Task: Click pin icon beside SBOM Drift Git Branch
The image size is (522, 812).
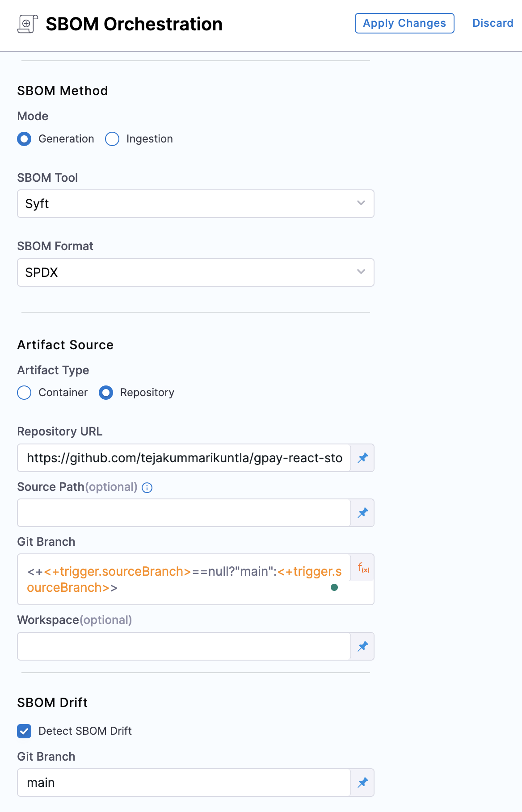Action: (x=363, y=783)
